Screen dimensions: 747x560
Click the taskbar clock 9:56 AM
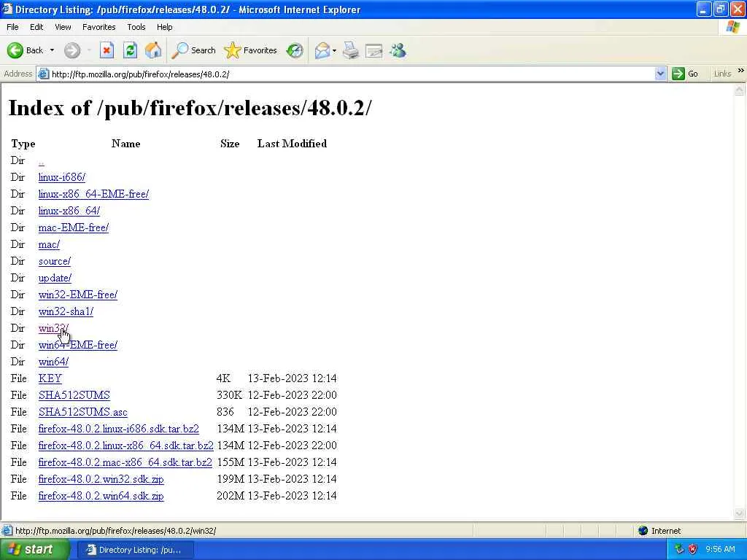pyautogui.click(x=720, y=550)
